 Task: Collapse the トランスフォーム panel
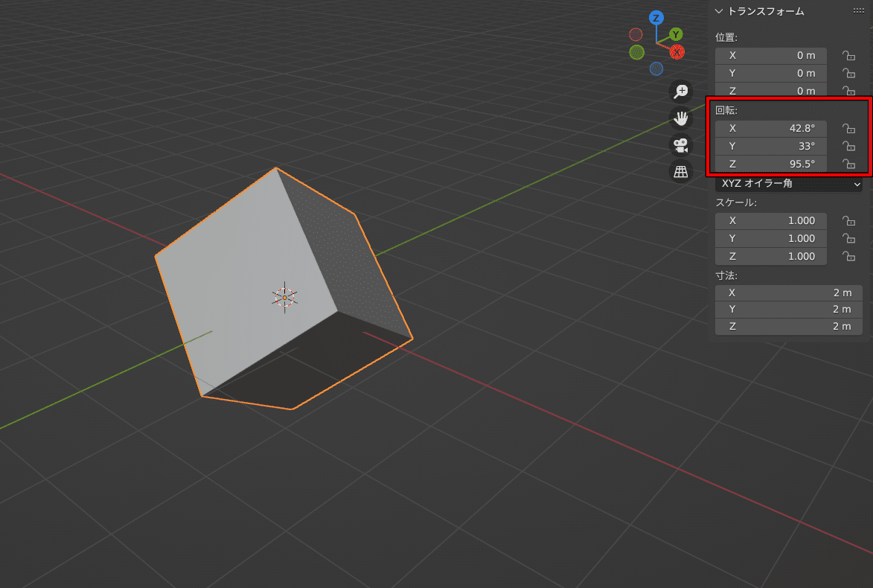point(719,10)
